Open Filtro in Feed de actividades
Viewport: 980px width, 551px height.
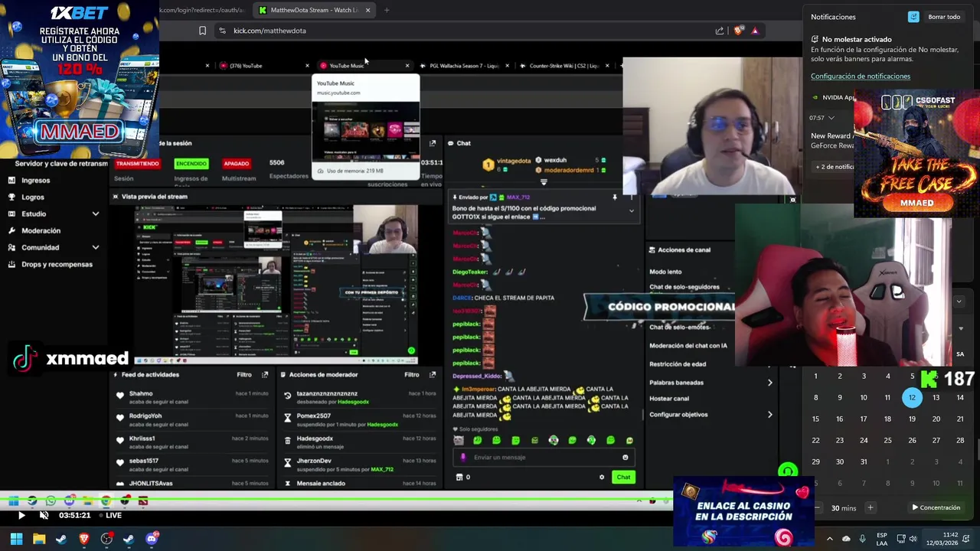click(x=244, y=375)
